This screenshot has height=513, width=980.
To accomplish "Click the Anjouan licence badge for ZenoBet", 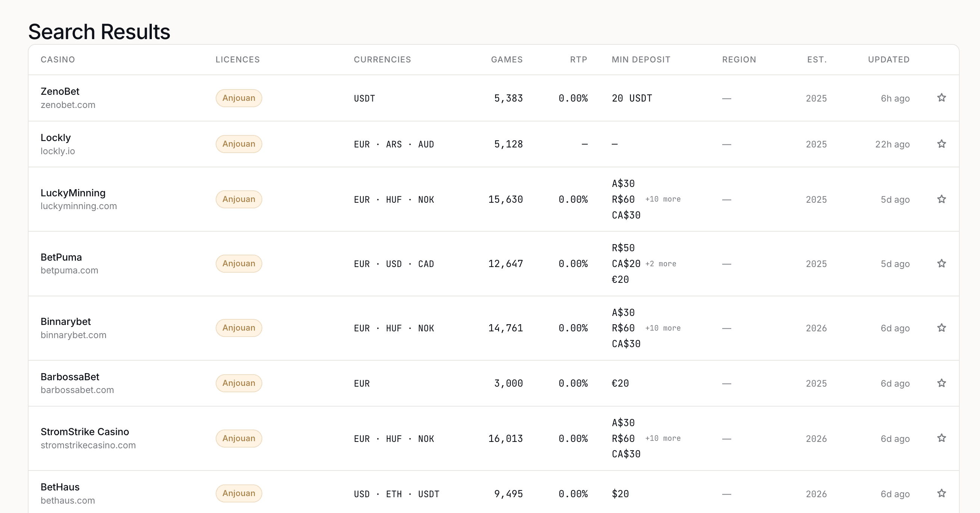I will (x=239, y=98).
